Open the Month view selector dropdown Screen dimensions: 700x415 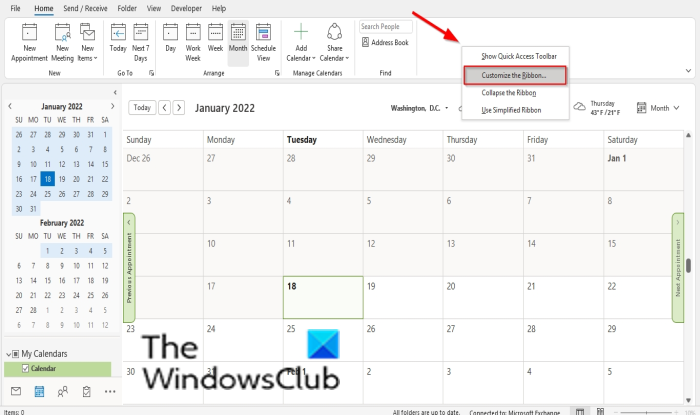tap(658, 108)
